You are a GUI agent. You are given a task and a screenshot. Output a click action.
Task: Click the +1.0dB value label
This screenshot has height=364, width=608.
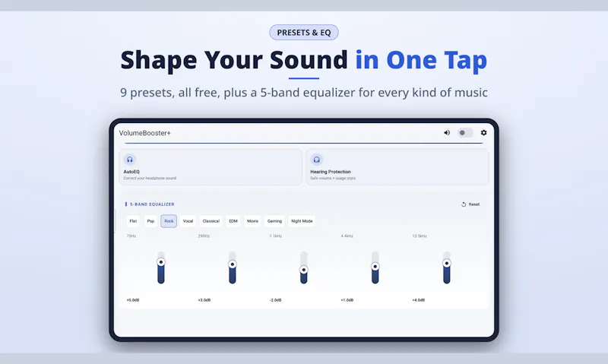click(347, 300)
